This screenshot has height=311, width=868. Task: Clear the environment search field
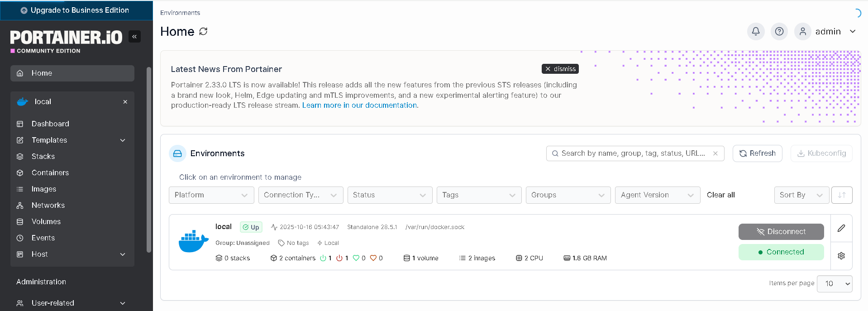click(715, 153)
